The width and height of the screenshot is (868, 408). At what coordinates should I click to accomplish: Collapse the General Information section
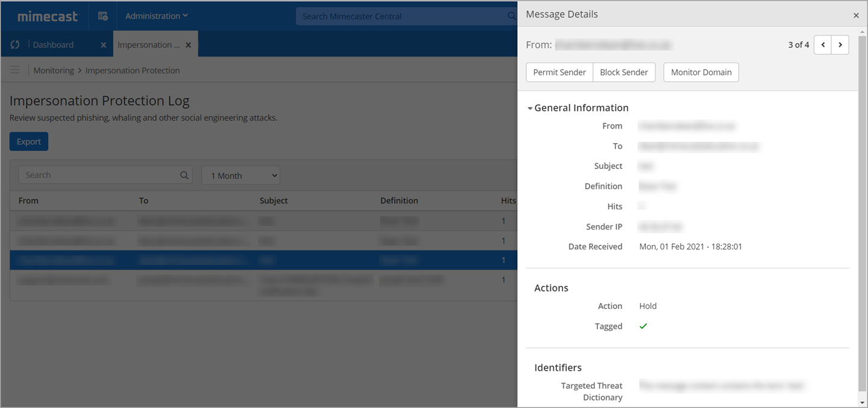pos(530,109)
